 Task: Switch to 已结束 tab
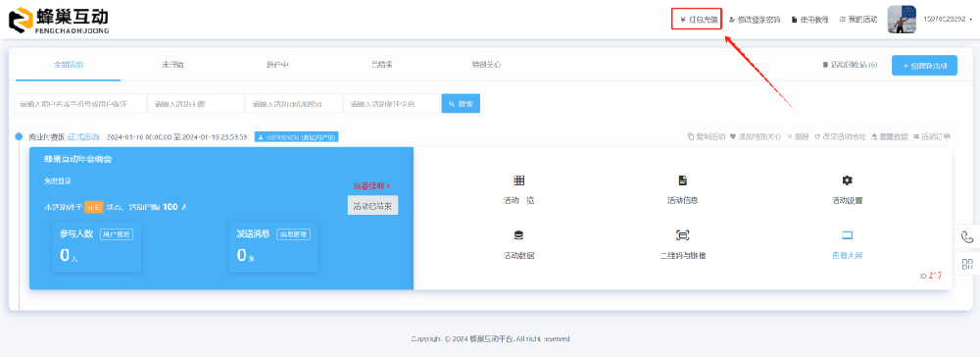tap(382, 65)
